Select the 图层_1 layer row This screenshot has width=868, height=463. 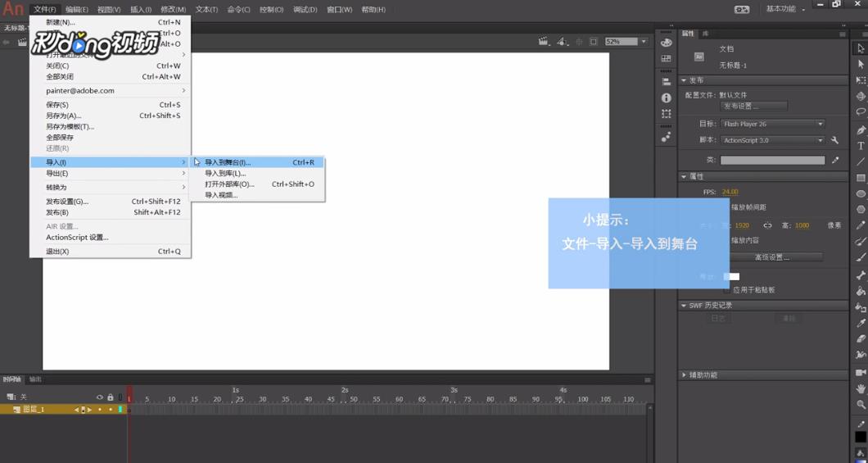pos(64,409)
